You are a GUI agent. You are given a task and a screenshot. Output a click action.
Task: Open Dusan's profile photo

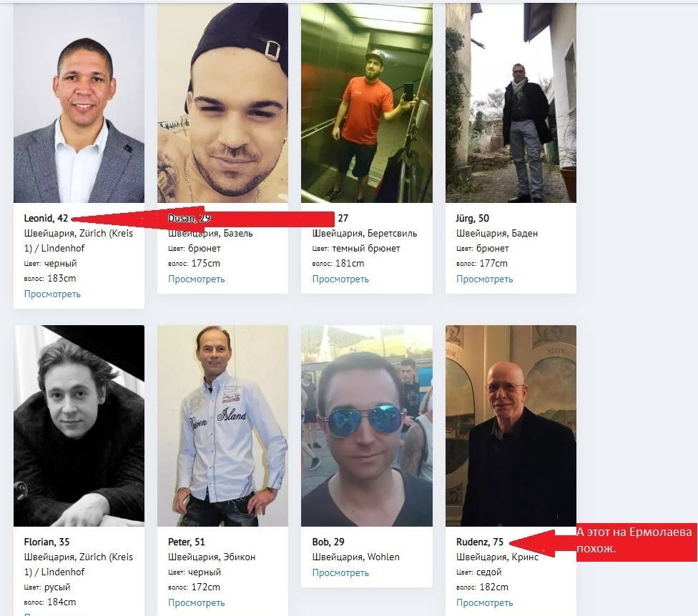pyautogui.click(x=222, y=103)
